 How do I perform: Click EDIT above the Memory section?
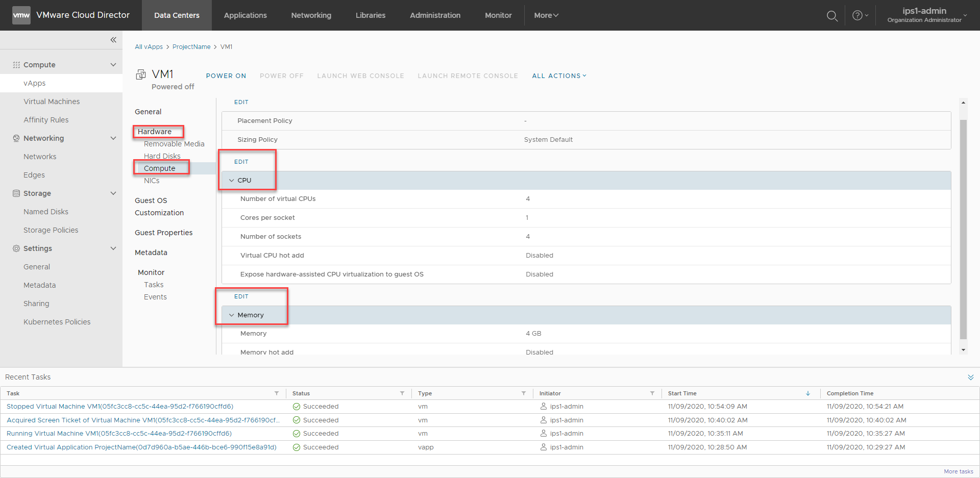[x=241, y=296]
